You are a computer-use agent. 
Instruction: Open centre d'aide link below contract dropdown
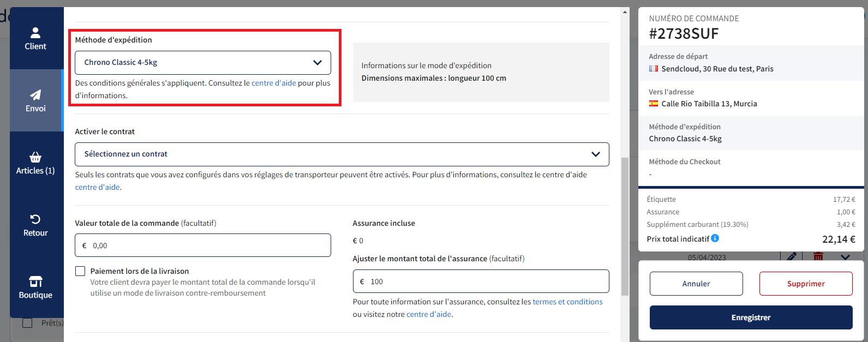pyautogui.click(x=98, y=187)
